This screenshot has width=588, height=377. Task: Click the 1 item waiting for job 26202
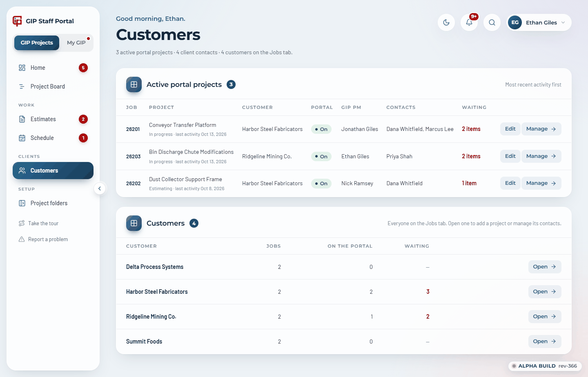click(469, 183)
